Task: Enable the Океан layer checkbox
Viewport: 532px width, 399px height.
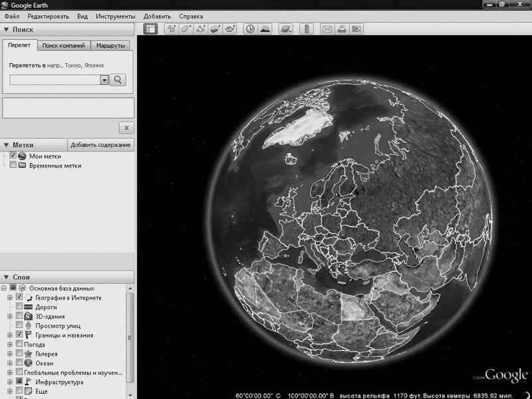Action: 19,362
